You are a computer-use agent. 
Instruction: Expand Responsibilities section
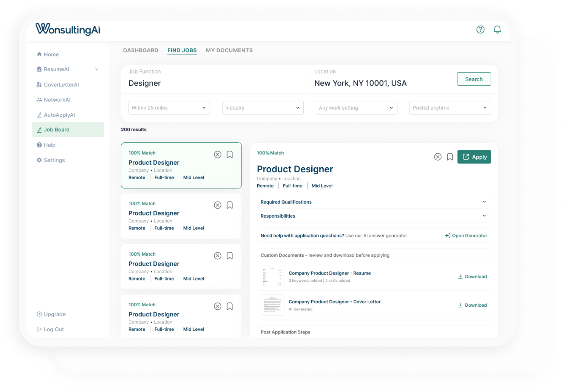pos(374,216)
